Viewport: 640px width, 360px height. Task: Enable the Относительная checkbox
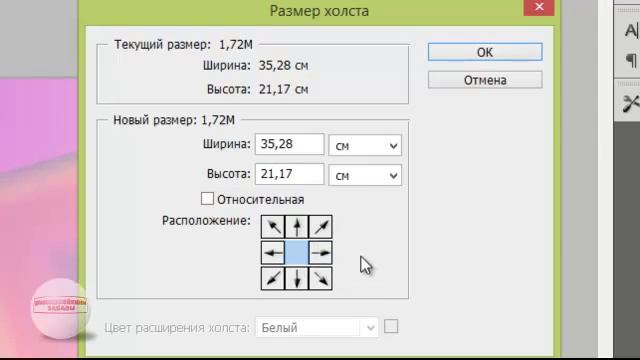tap(207, 199)
